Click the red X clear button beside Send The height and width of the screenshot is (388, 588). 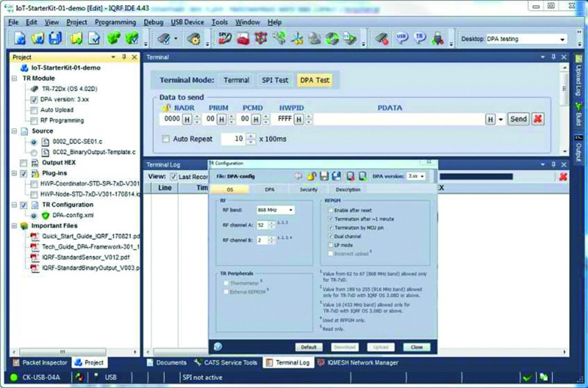pyautogui.click(x=537, y=119)
